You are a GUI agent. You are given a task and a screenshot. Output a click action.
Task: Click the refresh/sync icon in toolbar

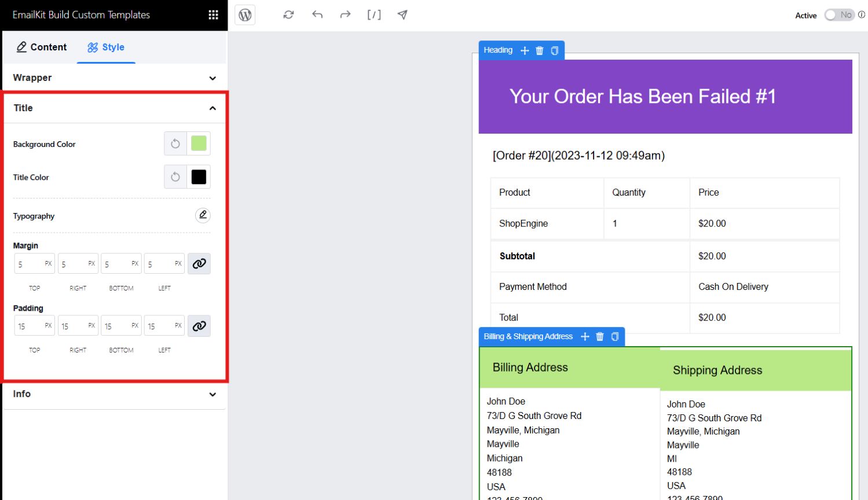(288, 15)
